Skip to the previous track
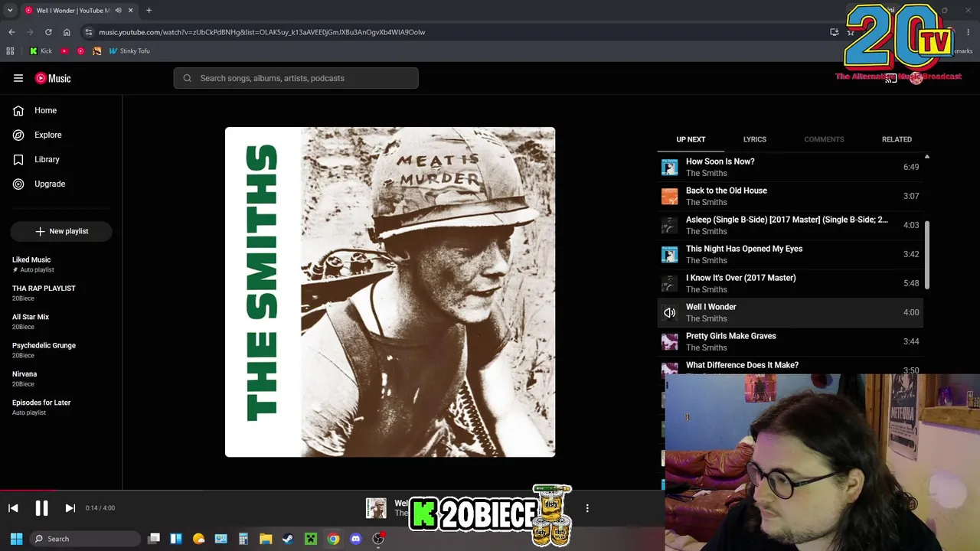This screenshot has width=980, height=551. click(x=13, y=508)
